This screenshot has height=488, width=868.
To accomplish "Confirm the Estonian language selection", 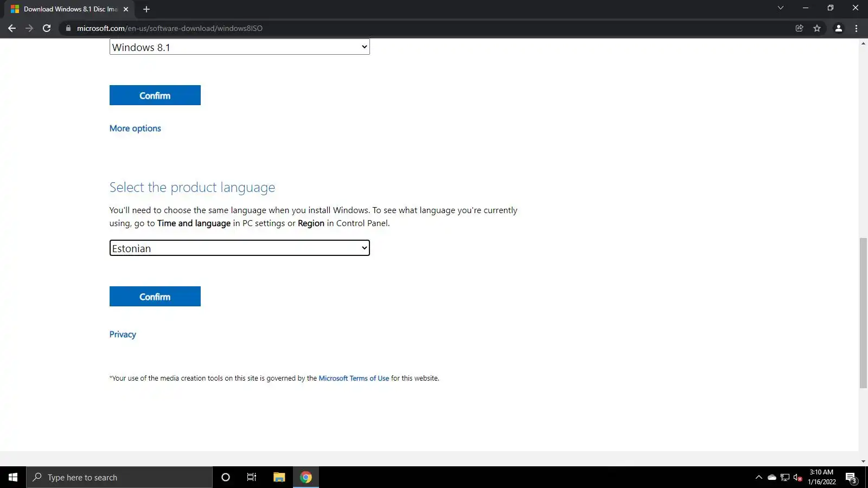I will click(155, 297).
